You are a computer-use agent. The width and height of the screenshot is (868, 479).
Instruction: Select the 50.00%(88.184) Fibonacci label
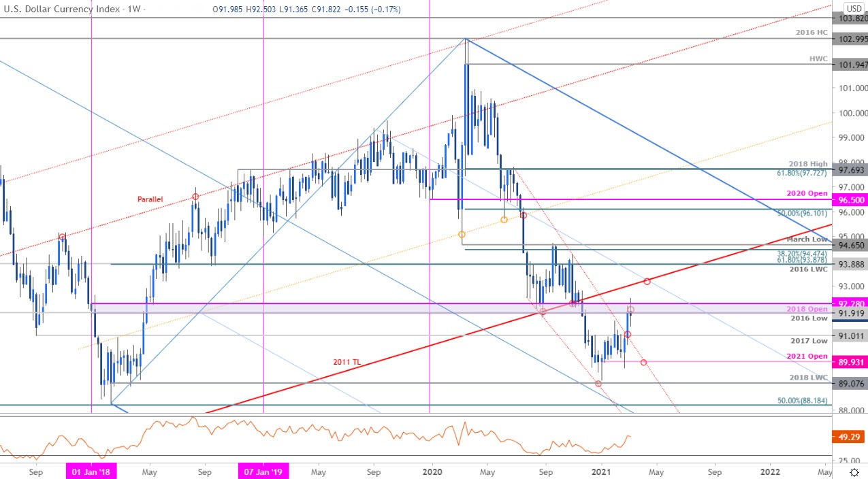tap(802, 401)
